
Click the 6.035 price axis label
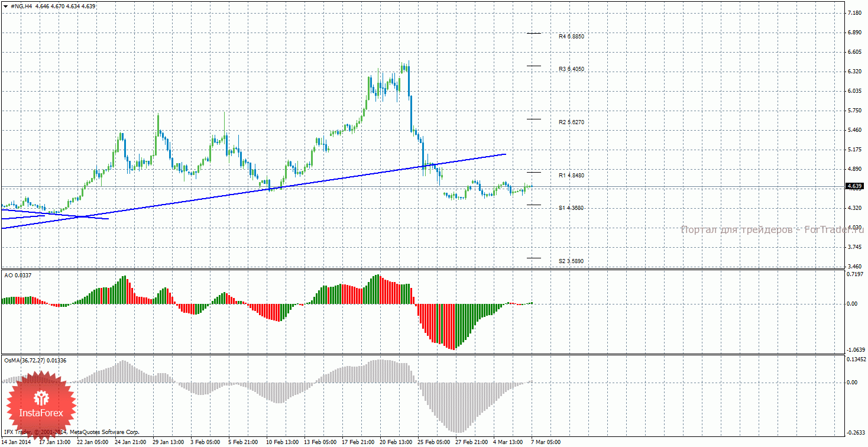[x=854, y=91]
